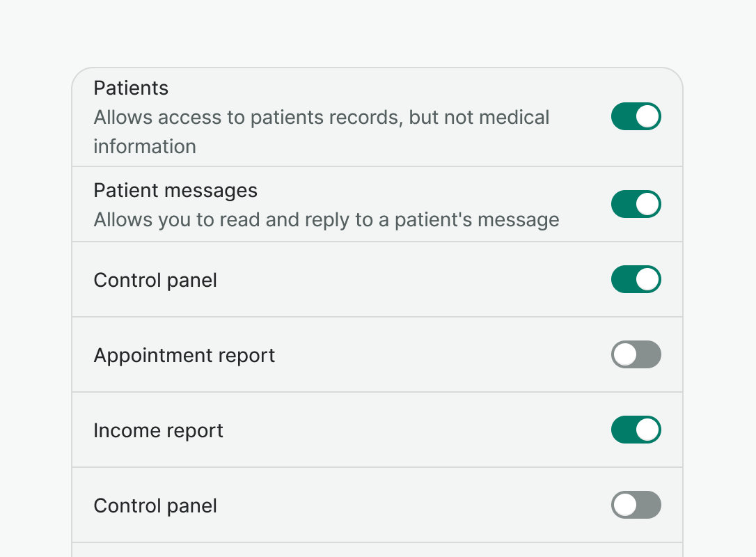The image size is (756, 557).
Task: Click the white knob of Income report switch
Action: click(x=647, y=430)
